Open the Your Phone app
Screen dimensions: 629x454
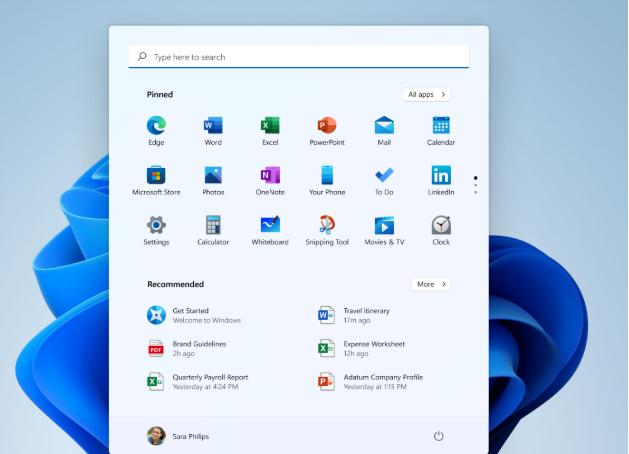[327, 175]
